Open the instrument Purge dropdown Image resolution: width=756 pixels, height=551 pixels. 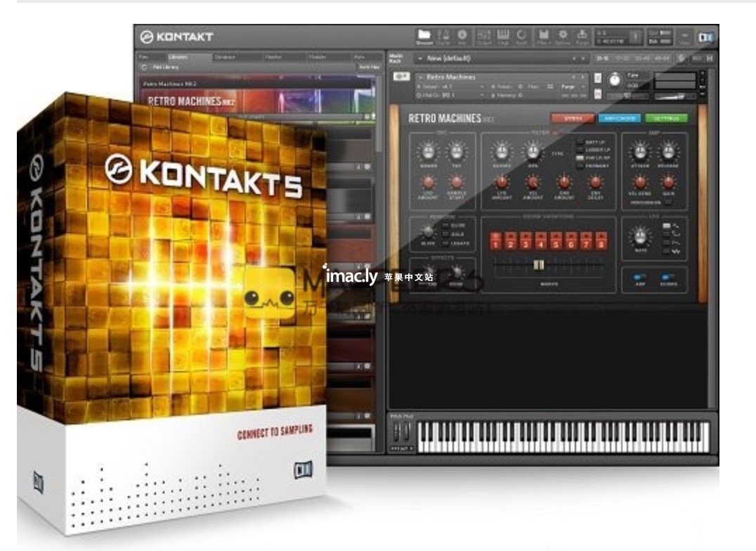pyautogui.click(x=573, y=86)
